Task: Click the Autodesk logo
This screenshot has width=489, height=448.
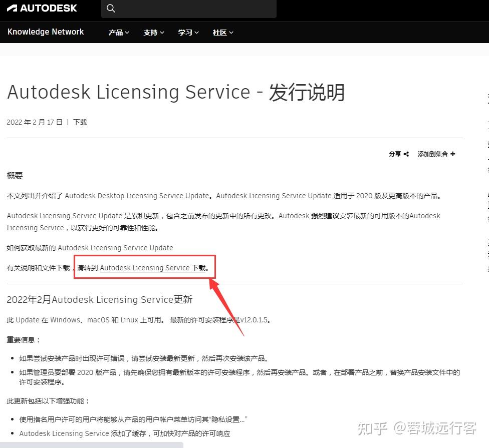Action: (42, 8)
